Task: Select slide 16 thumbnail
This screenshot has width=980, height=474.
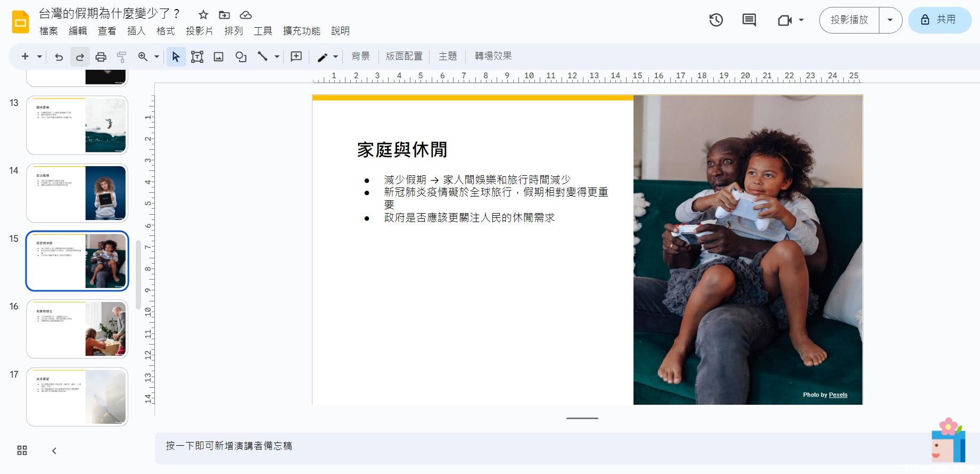Action: (77, 329)
